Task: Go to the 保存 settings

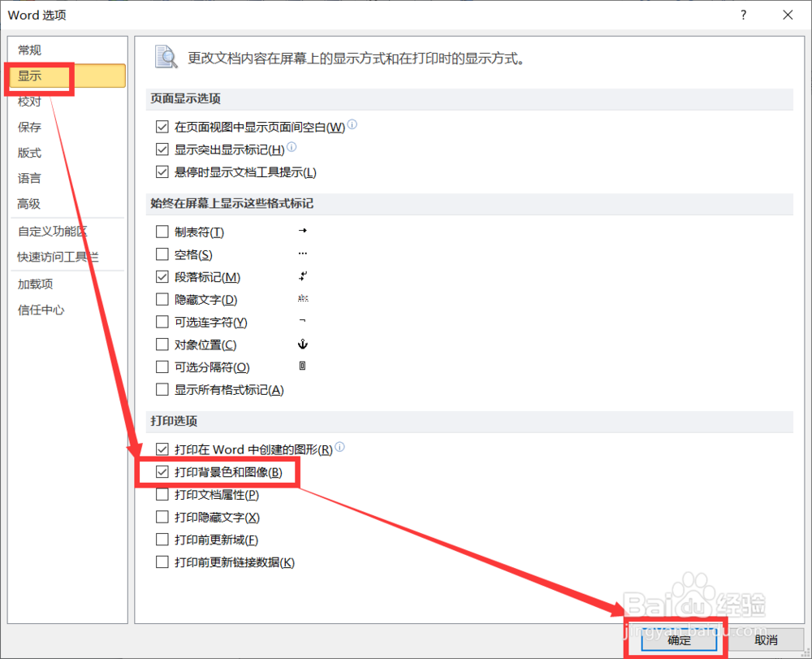Action: click(29, 127)
